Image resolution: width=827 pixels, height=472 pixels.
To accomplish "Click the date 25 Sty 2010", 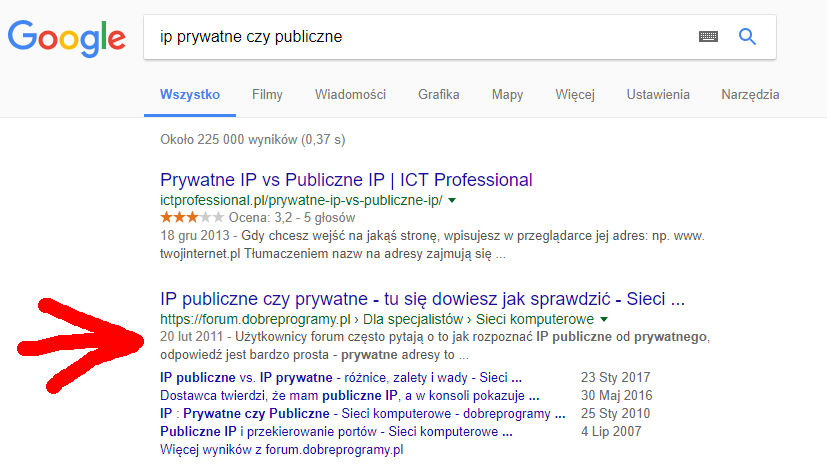I will click(x=616, y=413).
